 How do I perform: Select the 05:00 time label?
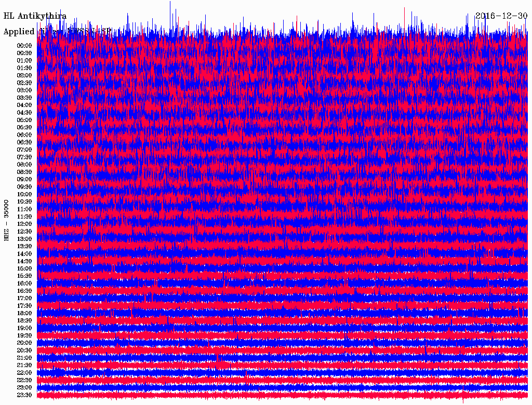coord(24,120)
